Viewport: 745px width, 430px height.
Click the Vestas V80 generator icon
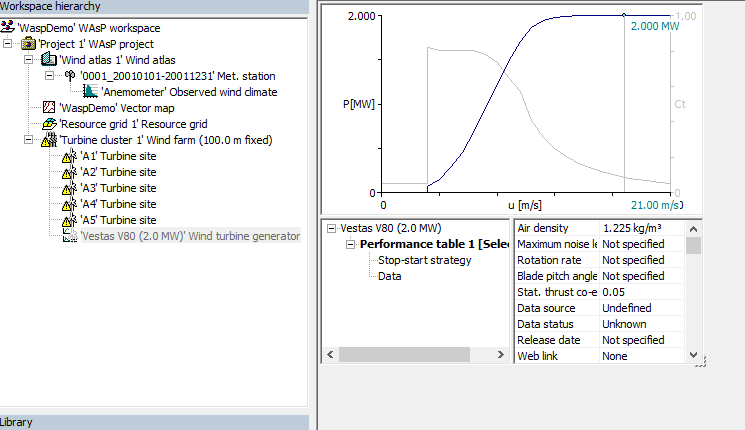69,236
